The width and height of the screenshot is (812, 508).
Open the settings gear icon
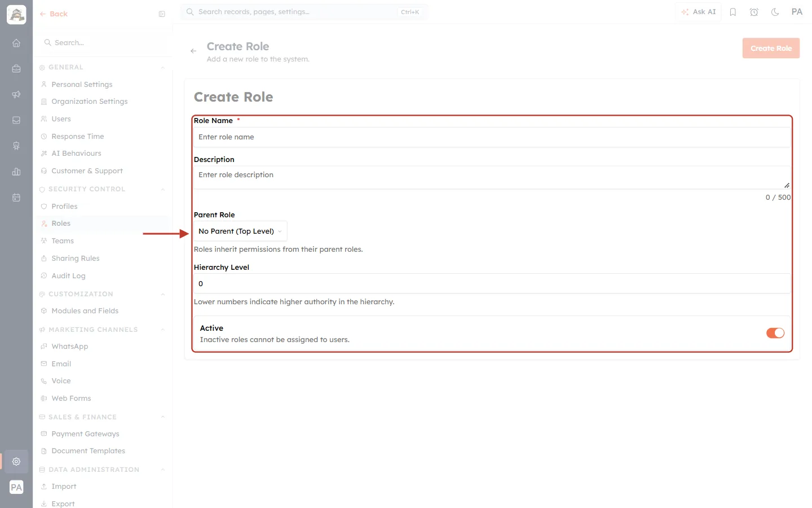[x=16, y=461]
